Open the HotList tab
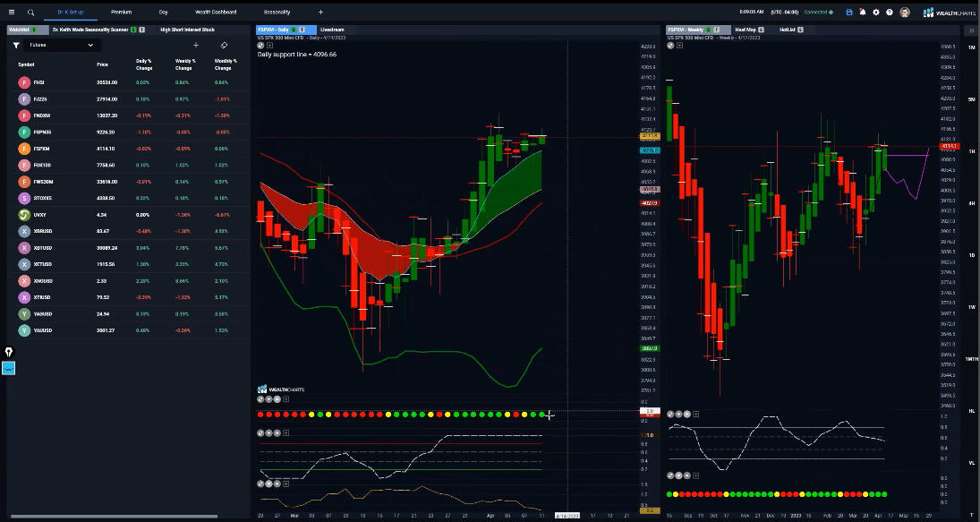The image size is (980, 522). (790, 30)
